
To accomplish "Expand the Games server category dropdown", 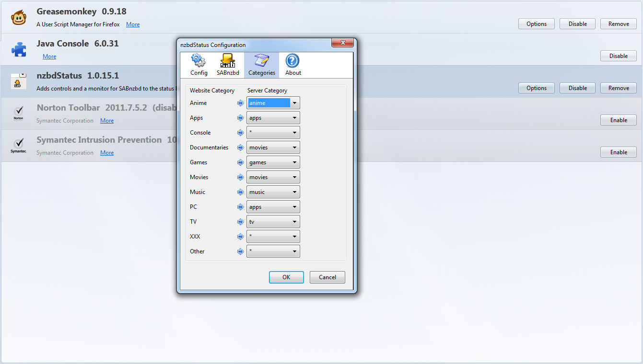I will [x=273, y=162].
